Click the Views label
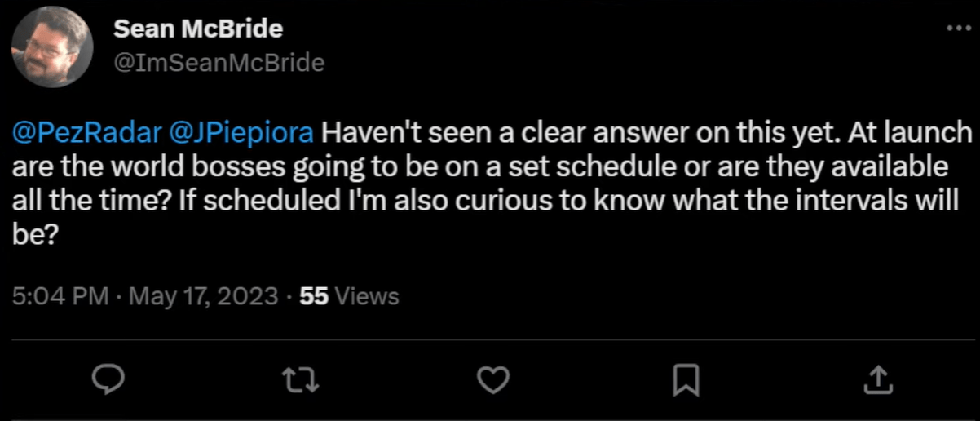 pyautogui.click(x=367, y=296)
